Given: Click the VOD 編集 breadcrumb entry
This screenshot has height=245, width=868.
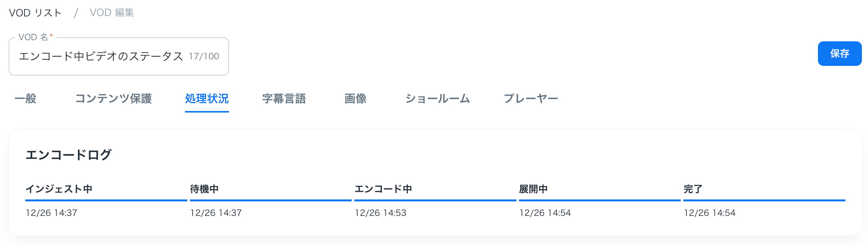Looking at the screenshot, I should coord(112,12).
